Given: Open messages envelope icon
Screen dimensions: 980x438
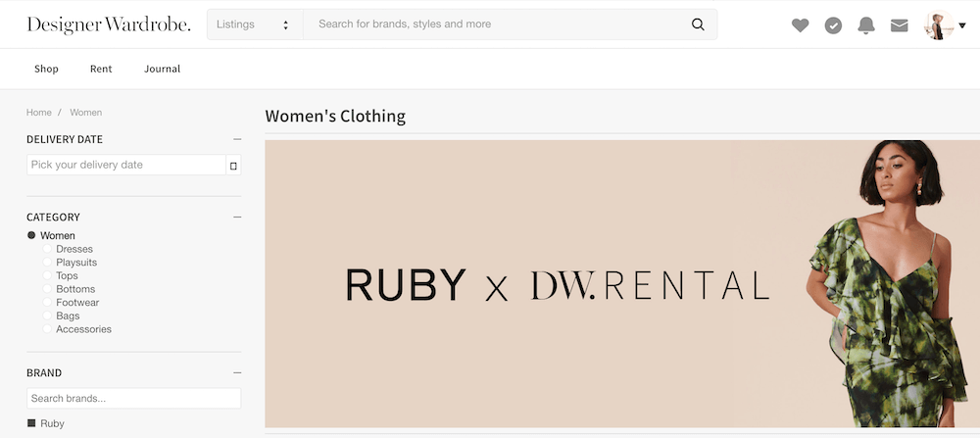Looking at the screenshot, I should (x=899, y=25).
